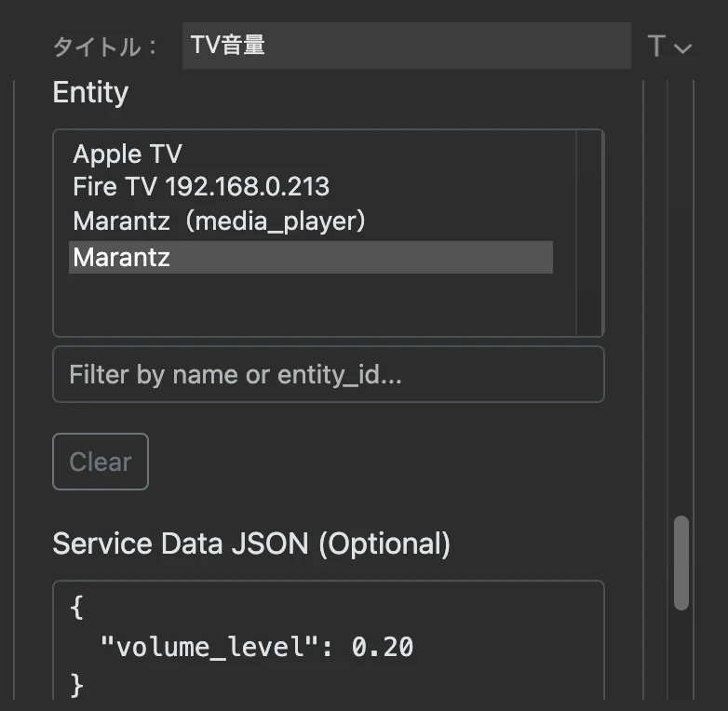Click the Filter by name or entity_id field
The image size is (728, 711).
click(x=329, y=374)
